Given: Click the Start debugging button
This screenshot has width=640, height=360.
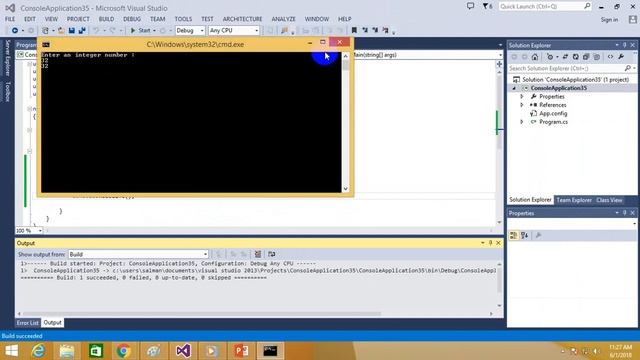Looking at the screenshot, I should coord(140,31).
